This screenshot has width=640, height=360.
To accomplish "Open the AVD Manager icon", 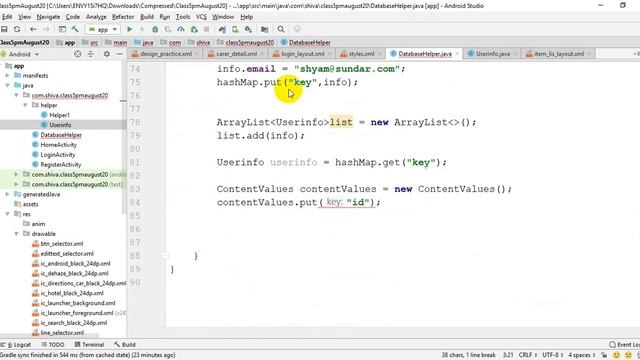I will pyautogui.click(x=235, y=29).
